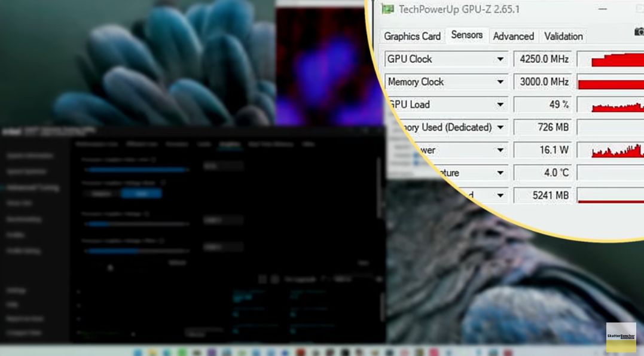The image size is (644, 356).
Task: Select the Sensors tab
Action: point(467,35)
